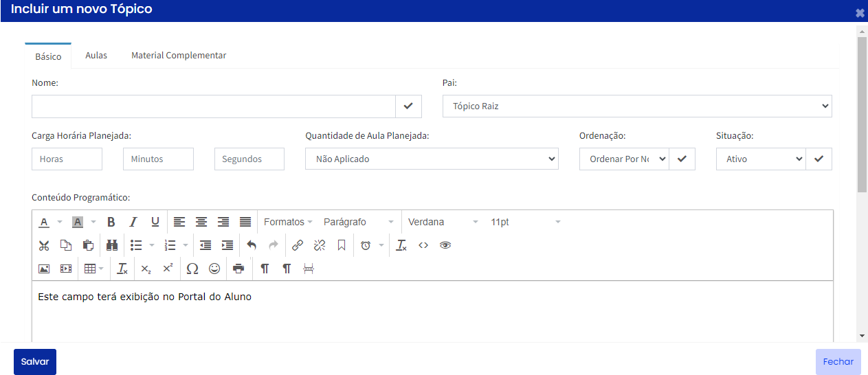Focus the Nome input field
The width and height of the screenshot is (868, 375).
click(214, 106)
